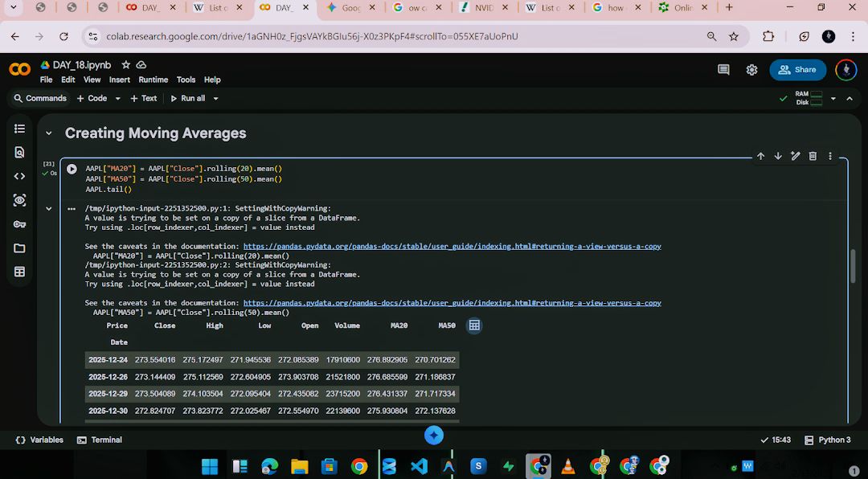This screenshot has width=868, height=479.
Task: Open Chrome extensions puzzle icon
Action: (768, 36)
